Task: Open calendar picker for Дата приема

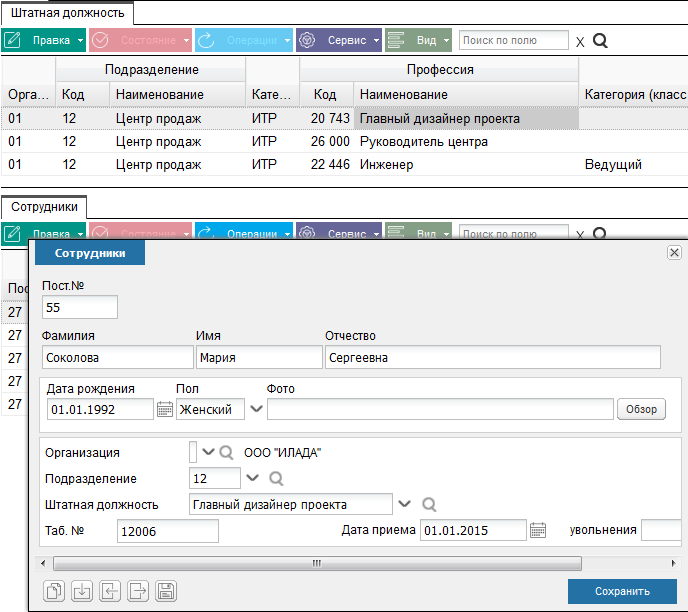Action: (x=538, y=530)
